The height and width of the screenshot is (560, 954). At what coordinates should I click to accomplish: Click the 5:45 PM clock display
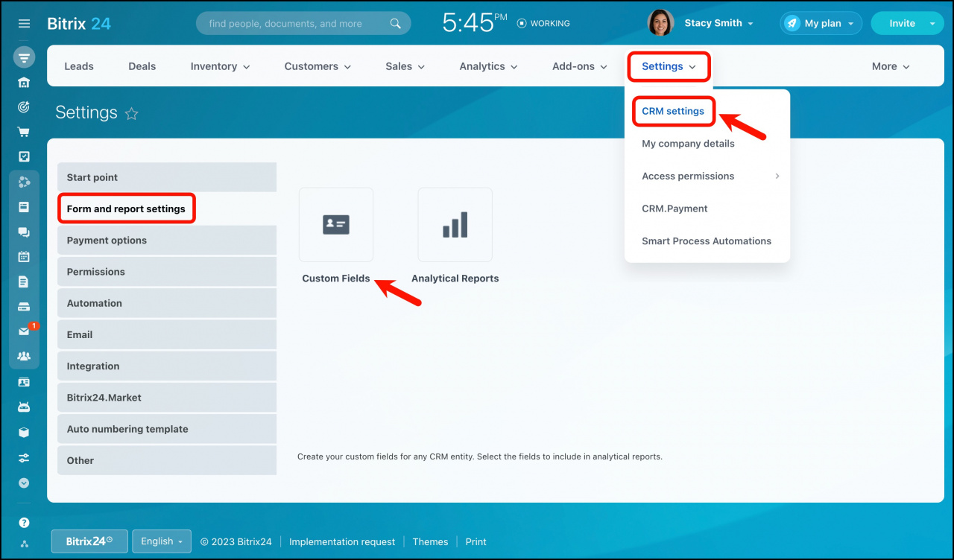point(475,23)
